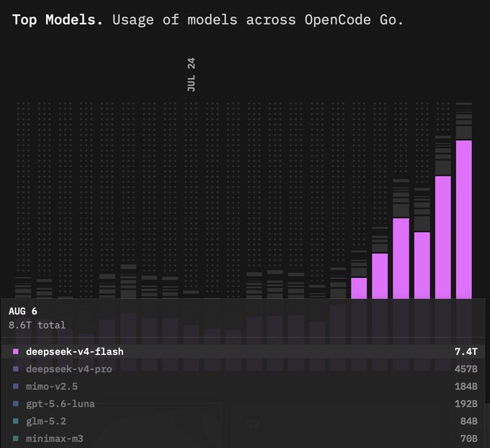Click the 192B usage value
This screenshot has height=448, width=490.
coord(466,403)
